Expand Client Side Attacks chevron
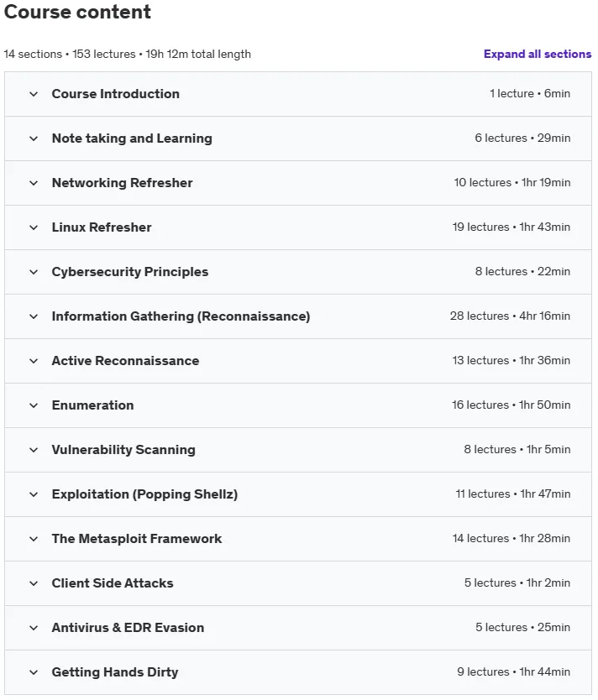Screen dimensions: 598x700 34,583
